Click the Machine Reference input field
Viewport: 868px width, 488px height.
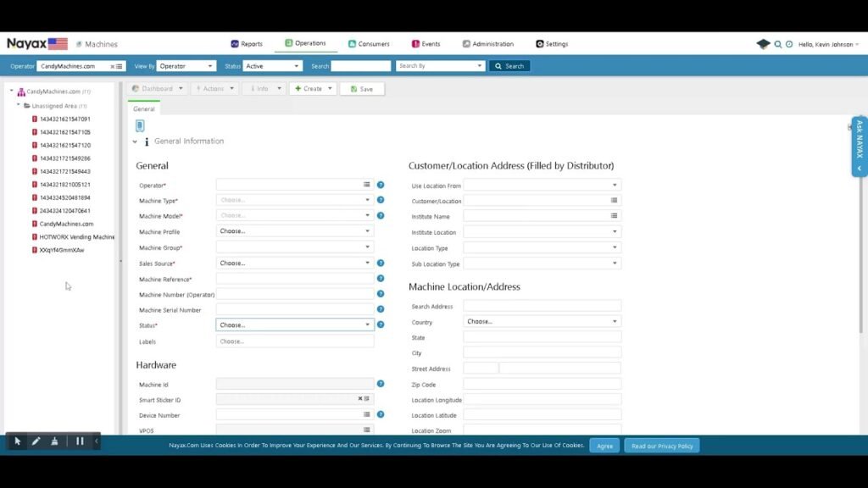[x=294, y=279]
